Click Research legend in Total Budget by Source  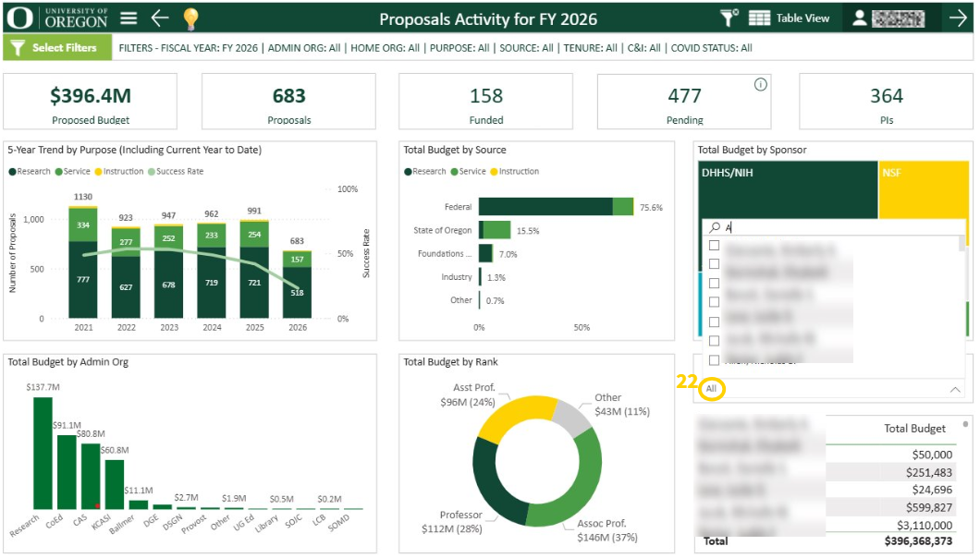425,171
